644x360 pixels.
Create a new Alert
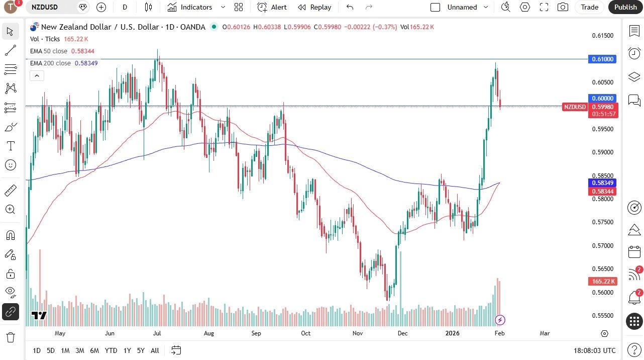(x=272, y=7)
